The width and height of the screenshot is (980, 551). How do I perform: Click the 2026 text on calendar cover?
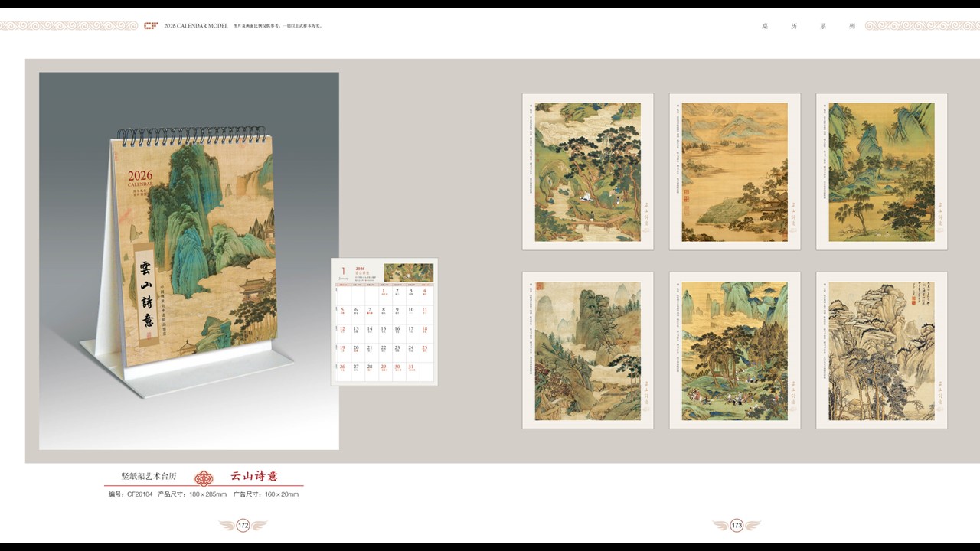click(140, 175)
